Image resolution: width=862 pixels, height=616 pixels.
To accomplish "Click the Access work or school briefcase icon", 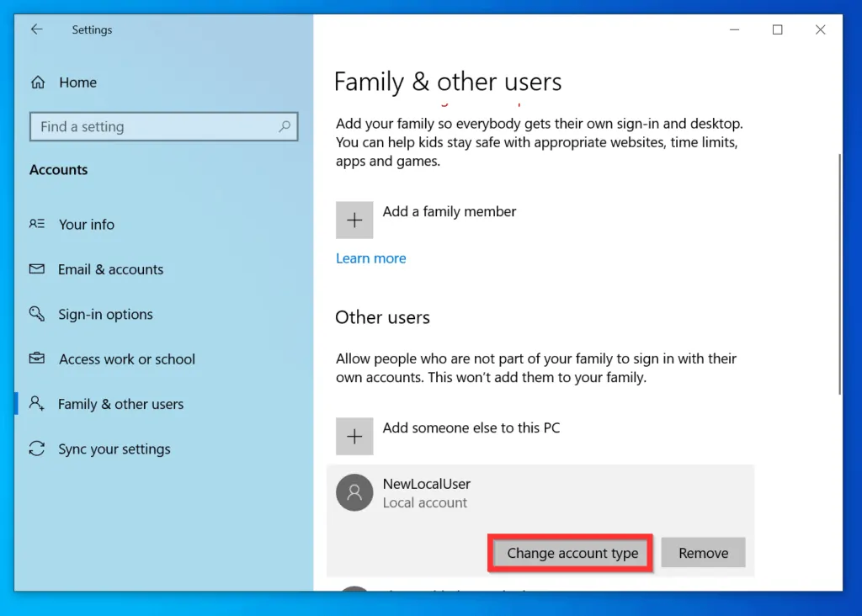I will point(37,358).
